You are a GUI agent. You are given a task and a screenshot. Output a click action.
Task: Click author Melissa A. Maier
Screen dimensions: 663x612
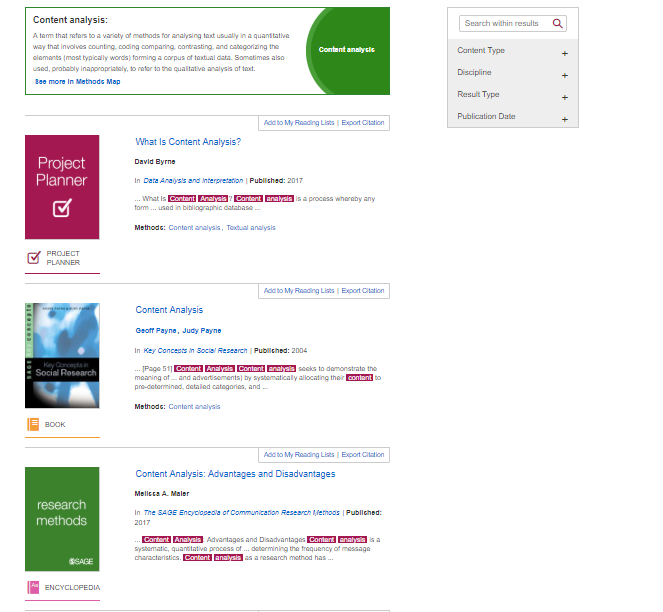point(163,494)
